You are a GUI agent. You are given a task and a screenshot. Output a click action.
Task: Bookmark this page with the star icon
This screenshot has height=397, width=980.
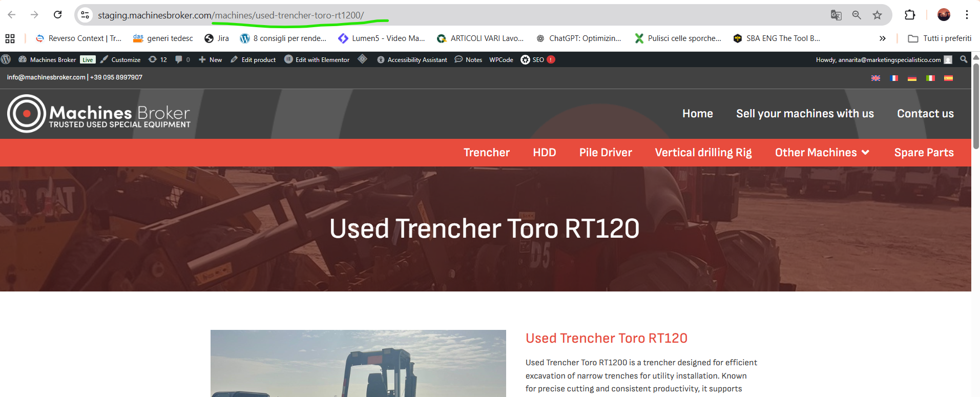(878, 15)
